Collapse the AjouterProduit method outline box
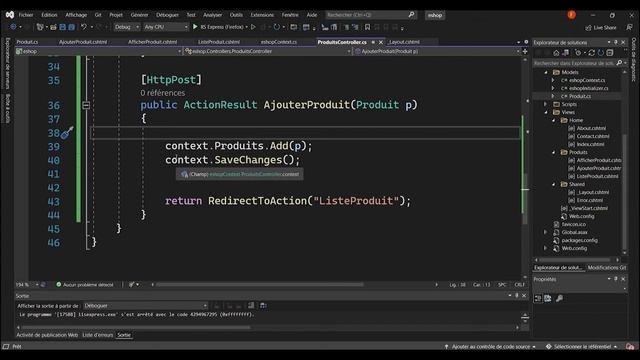Screen dimensions: 640x360 point(86,105)
